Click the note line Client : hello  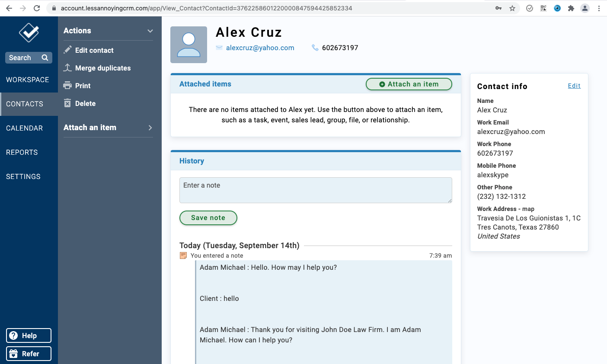pos(219,298)
